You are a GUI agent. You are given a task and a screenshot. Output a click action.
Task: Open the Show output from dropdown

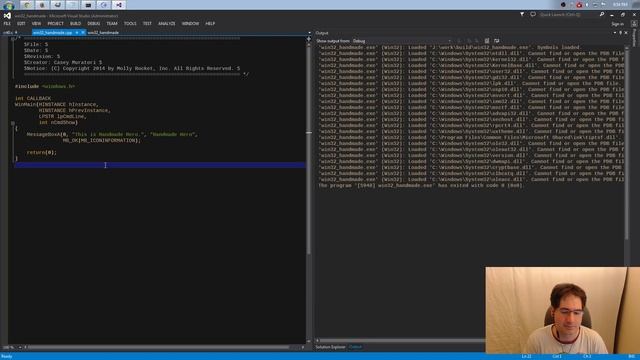(x=402, y=41)
